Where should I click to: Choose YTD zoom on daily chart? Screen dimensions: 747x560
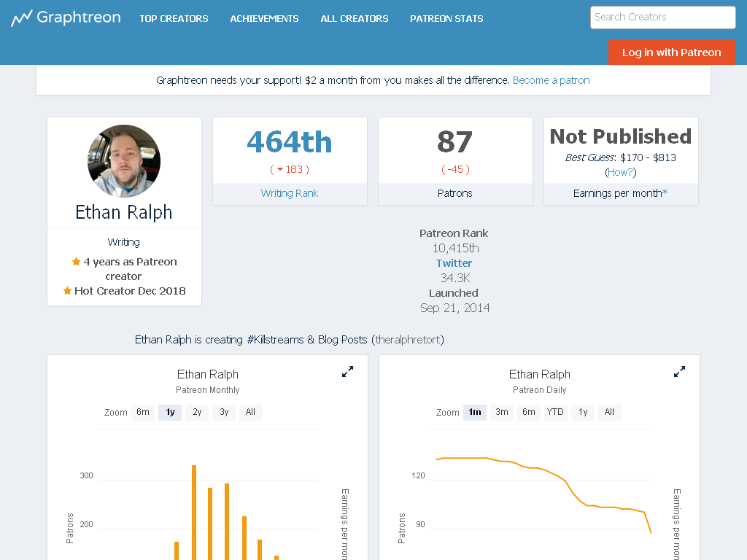[555, 412]
